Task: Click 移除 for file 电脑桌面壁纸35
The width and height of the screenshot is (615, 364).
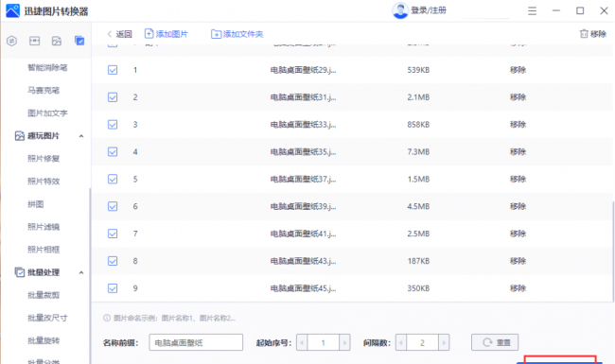Action: tap(518, 151)
